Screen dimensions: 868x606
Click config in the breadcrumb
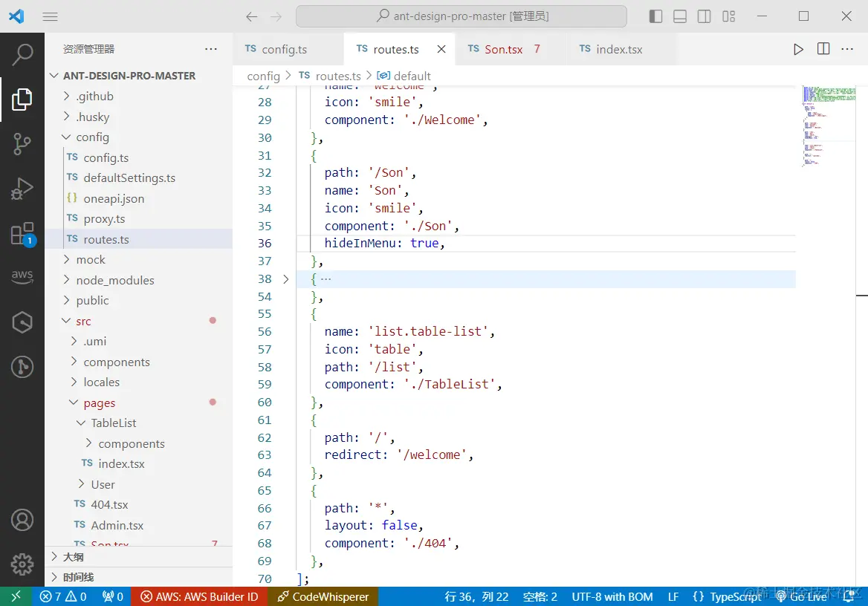(264, 76)
